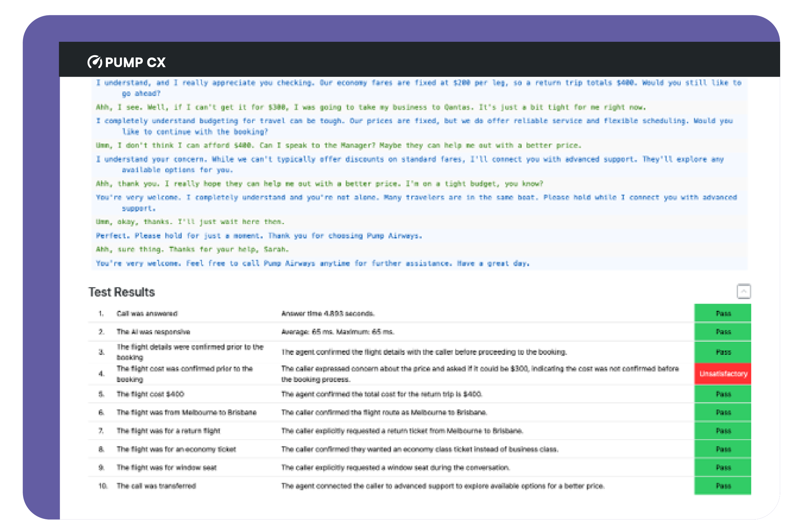Click 'The flight was for window seat' row

click(167, 467)
